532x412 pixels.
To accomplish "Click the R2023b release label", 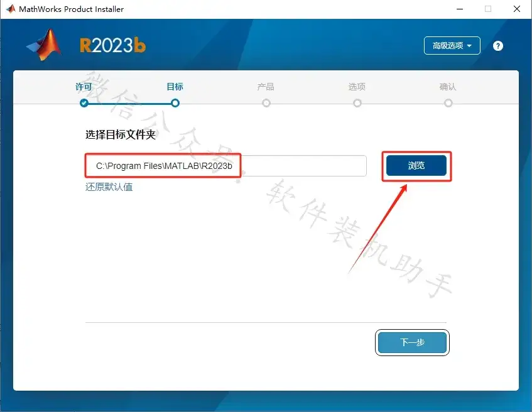I will pyautogui.click(x=112, y=45).
